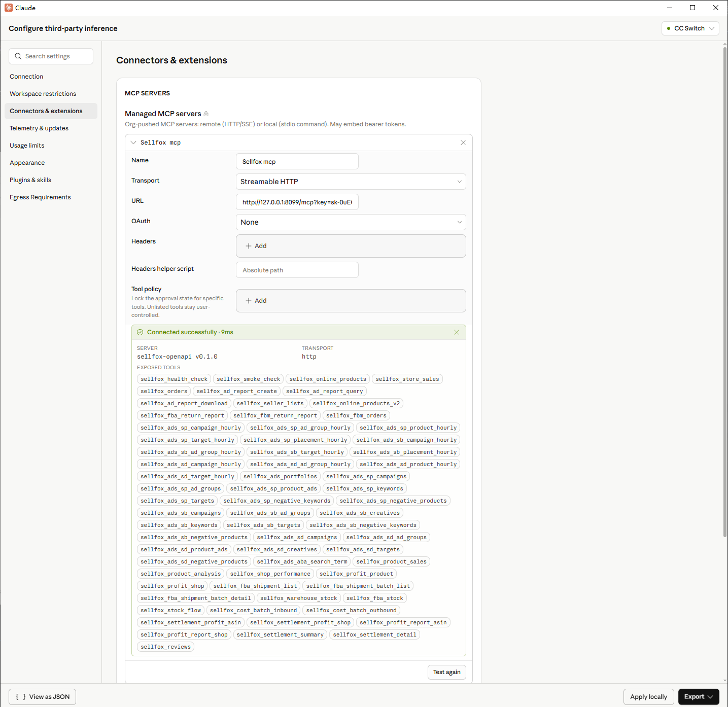This screenshot has height=707, width=728.
Task: Click the sellfox_orders tool tag
Action: click(x=164, y=391)
